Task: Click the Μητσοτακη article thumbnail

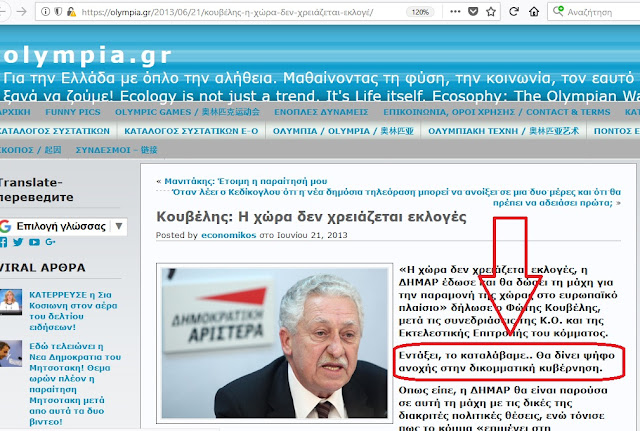Action: [11, 353]
